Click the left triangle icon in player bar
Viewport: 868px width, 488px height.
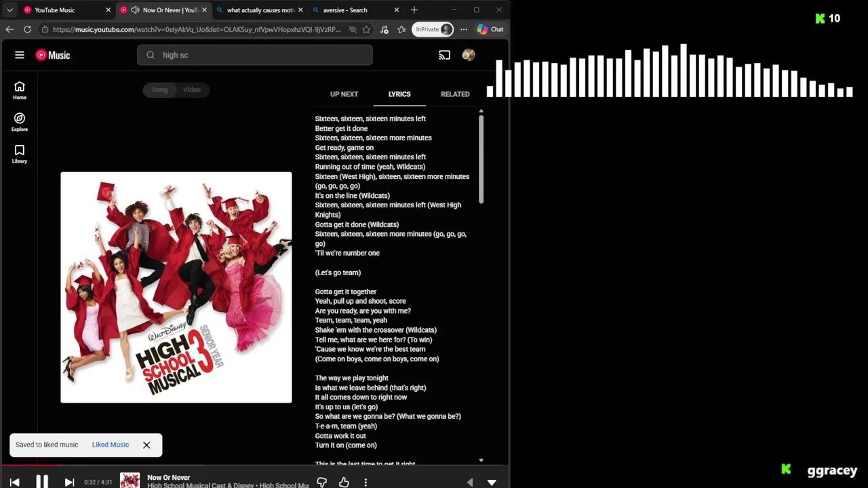click(x=469, y=482)
